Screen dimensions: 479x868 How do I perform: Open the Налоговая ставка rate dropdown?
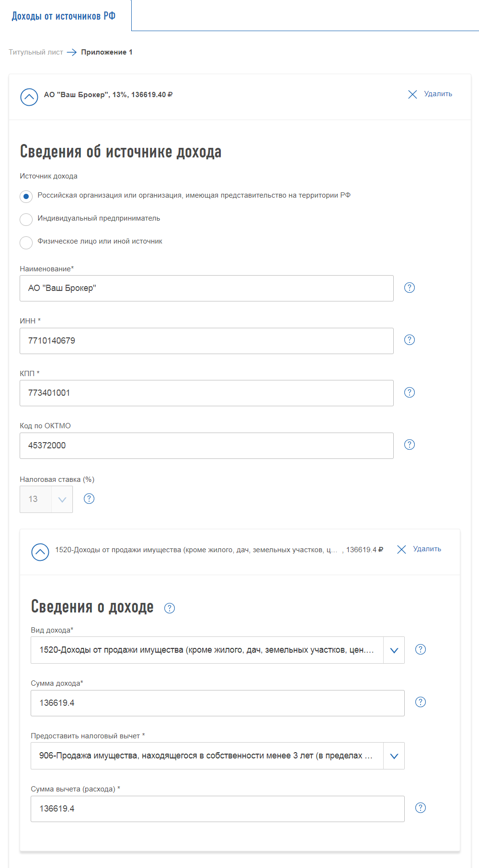pos(62,500)
